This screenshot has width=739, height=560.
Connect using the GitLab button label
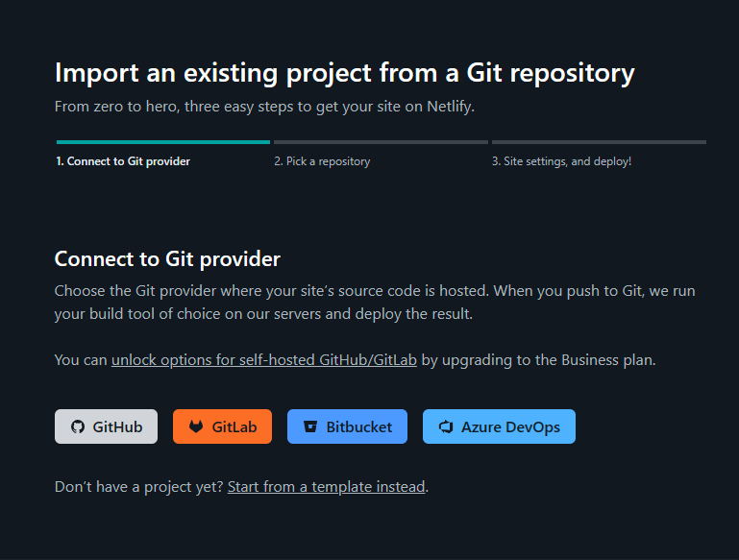(x=234, y=426)
